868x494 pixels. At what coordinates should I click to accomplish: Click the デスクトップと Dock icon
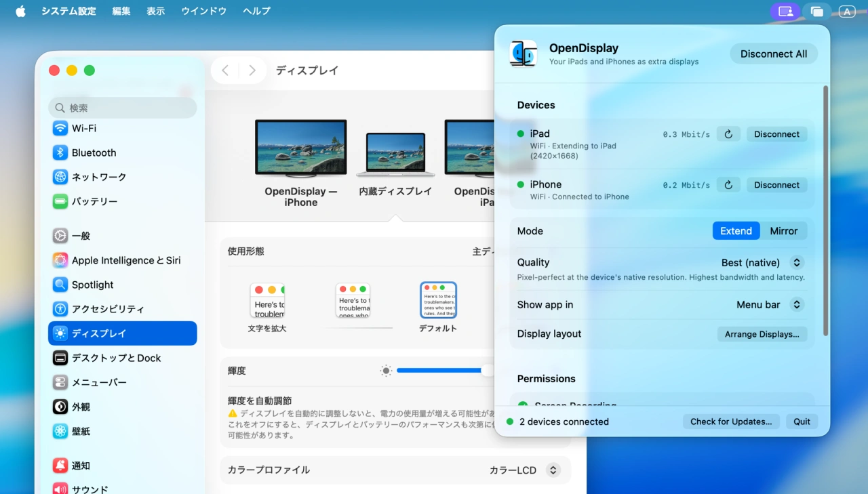[x=60, y=358]
